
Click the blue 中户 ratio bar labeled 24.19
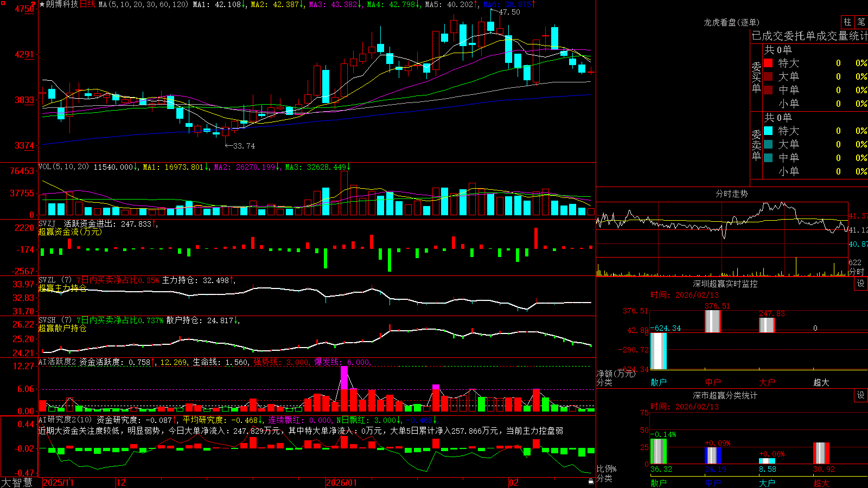click(x=713, y=455)
